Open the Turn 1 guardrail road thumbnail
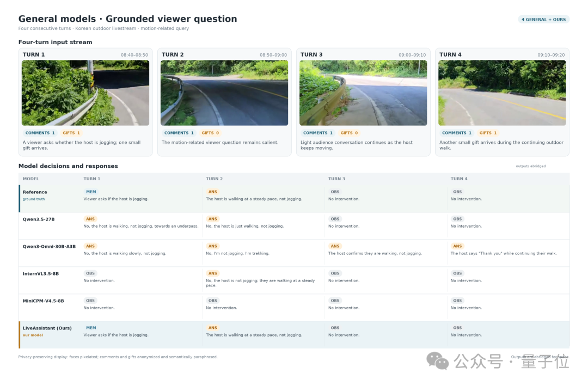 [x=85, y=93]
